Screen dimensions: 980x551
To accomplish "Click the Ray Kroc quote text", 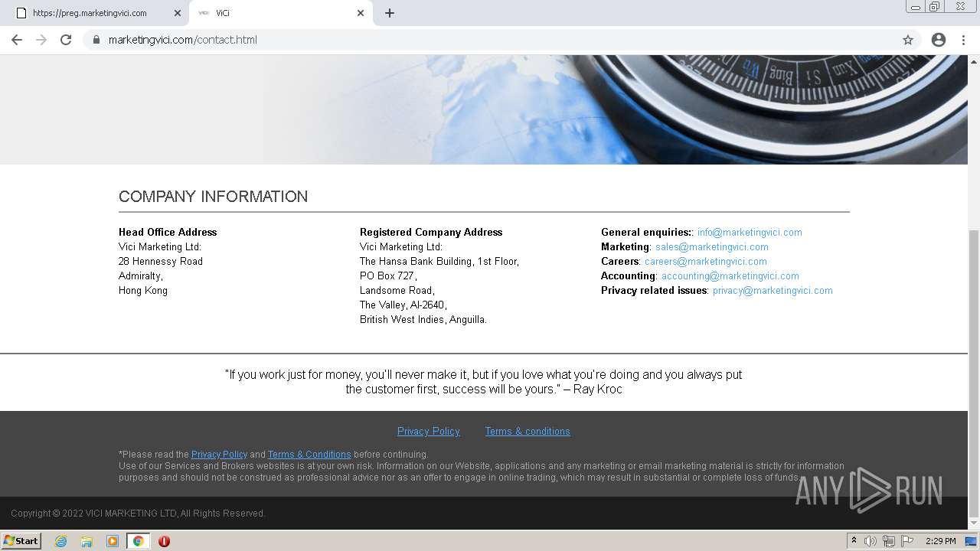I will coord(484,382).
